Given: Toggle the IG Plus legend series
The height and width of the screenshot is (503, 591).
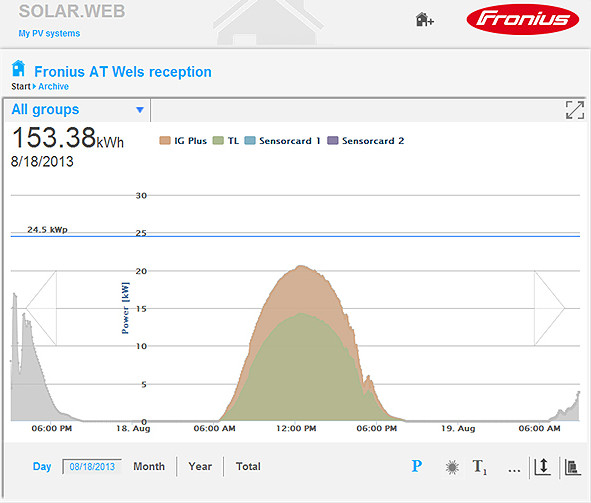Looking at the screenshot, I should [183, 141].
